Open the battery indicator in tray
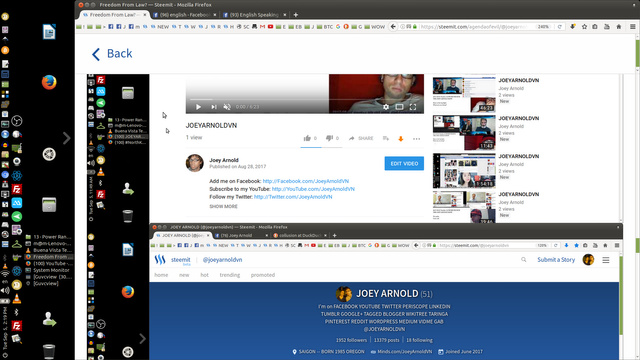The height and width of the screenshot is (360, 640). (5, 301)
